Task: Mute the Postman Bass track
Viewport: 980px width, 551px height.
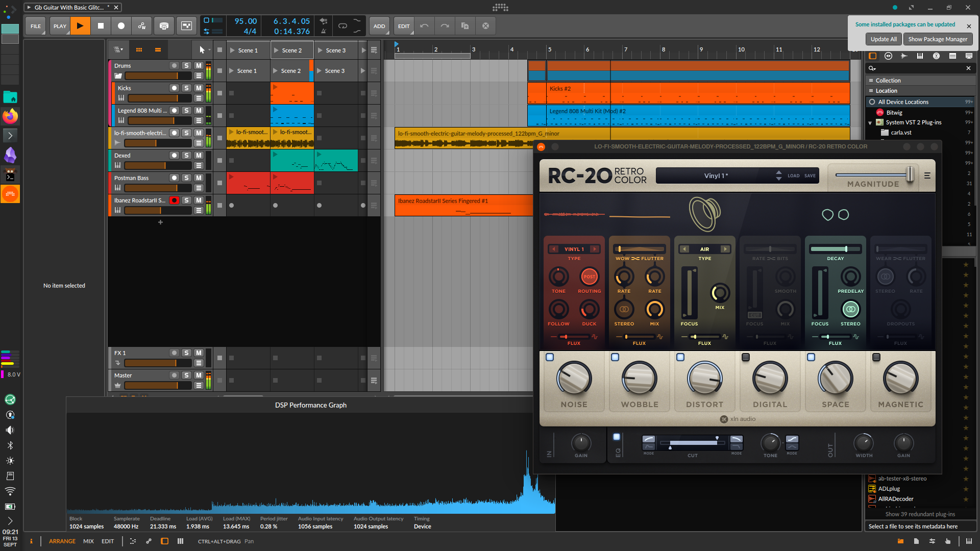Action: [x=199, y=178]
